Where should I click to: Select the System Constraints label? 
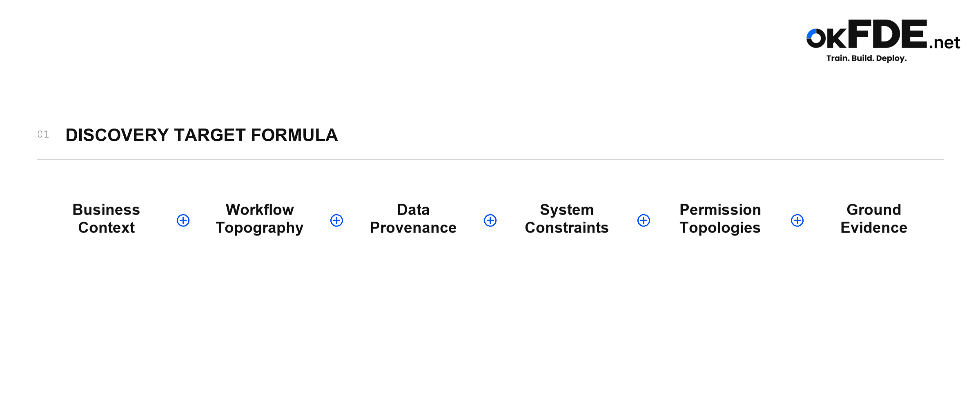pos(567,219)
